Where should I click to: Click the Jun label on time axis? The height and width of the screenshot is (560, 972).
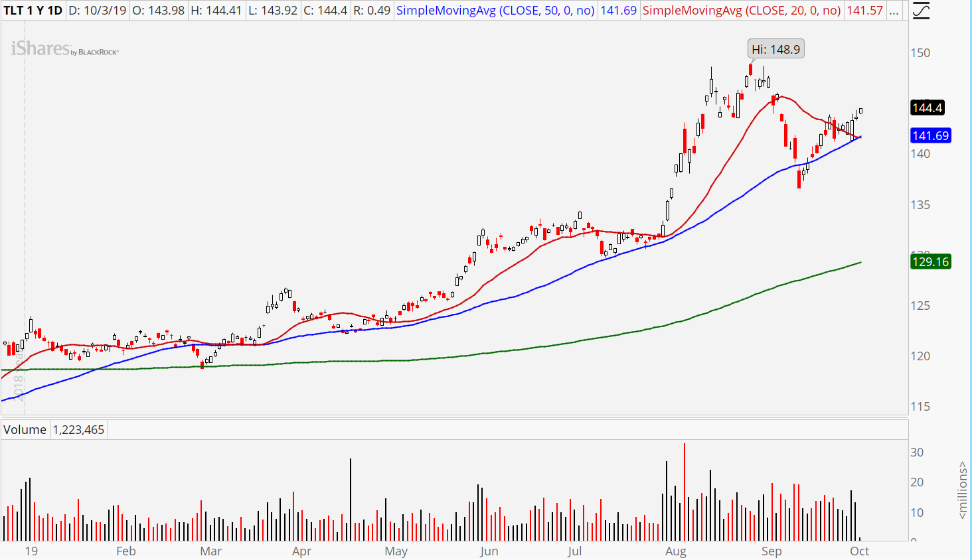[x=489, y=551]
